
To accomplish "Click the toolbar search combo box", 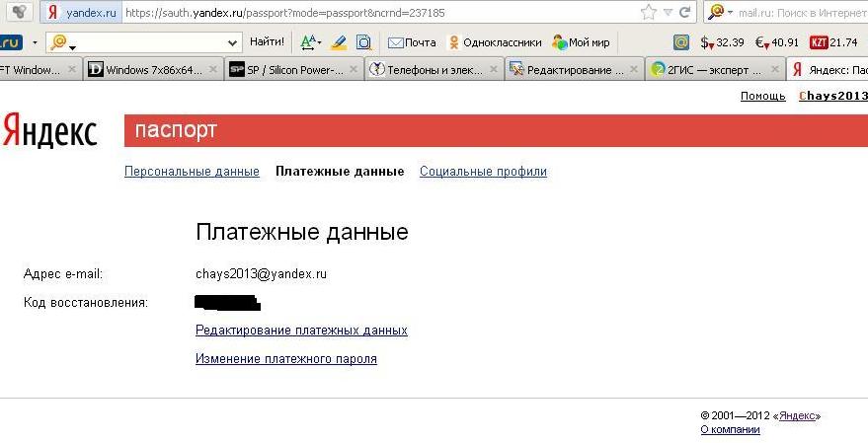I will pos(144,42).
